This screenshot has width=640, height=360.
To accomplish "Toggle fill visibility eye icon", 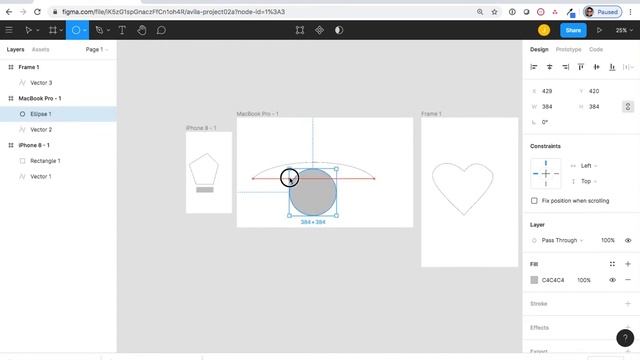I will [x=612, y=280].
